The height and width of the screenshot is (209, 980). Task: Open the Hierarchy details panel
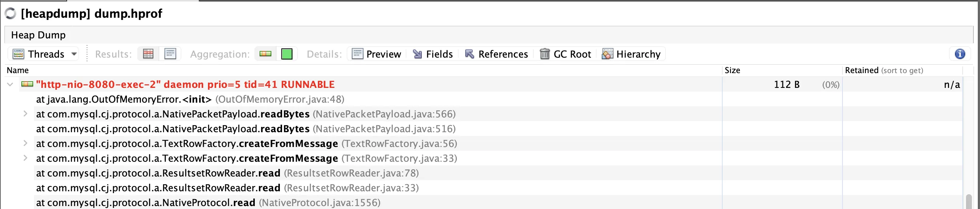[x=631, y=54]
